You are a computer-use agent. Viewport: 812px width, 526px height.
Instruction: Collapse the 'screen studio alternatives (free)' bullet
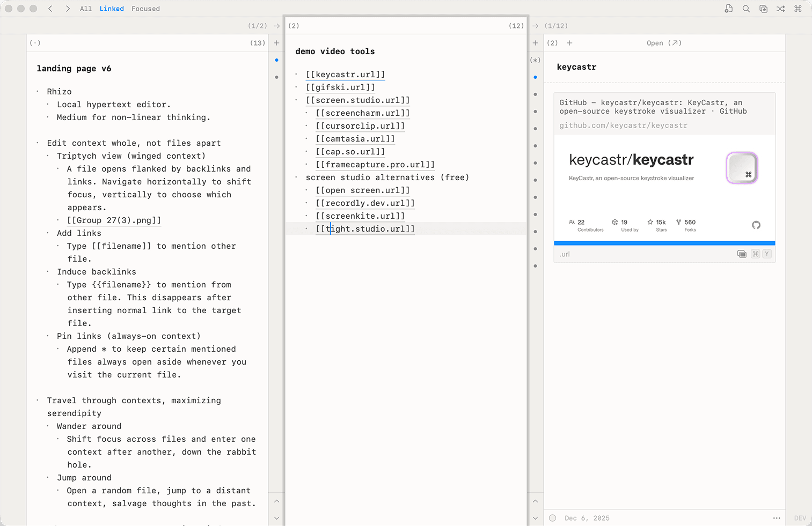(x=296, y=177)
